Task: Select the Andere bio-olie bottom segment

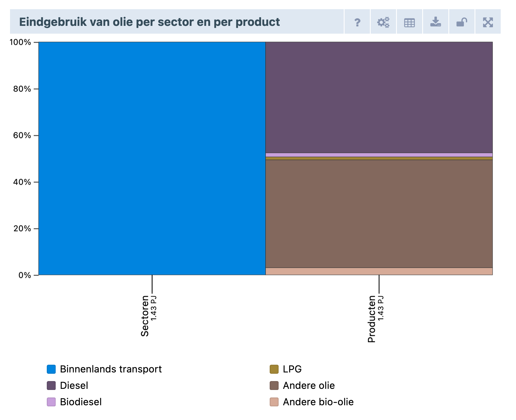Action: 379,271
